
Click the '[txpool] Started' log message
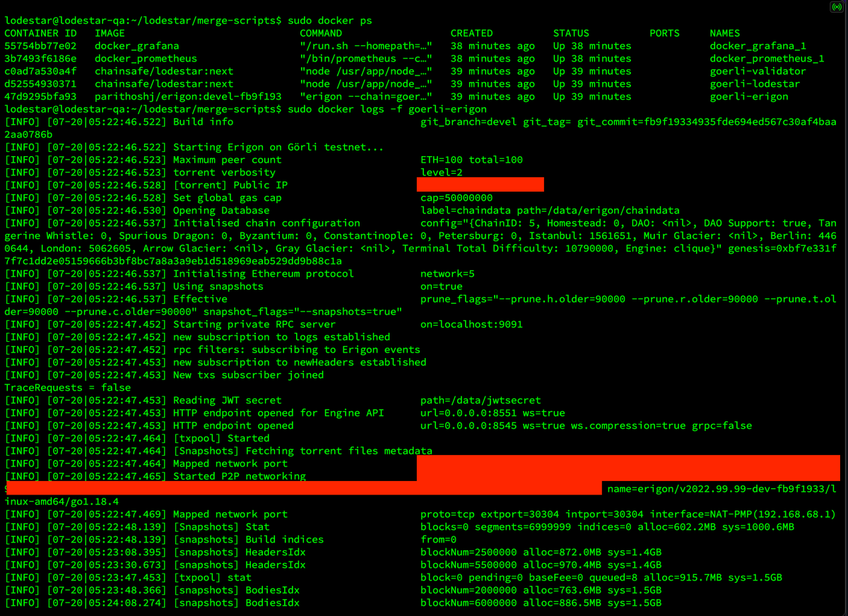221,439
